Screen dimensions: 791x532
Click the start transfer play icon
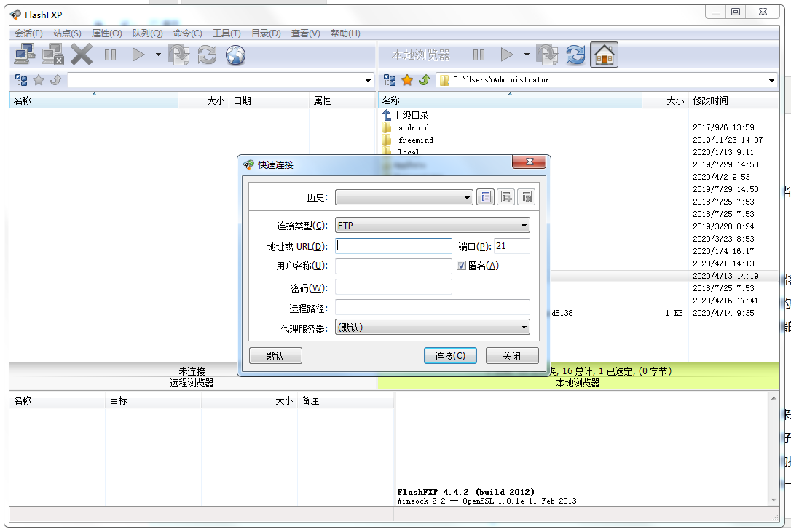click(138, 55)
